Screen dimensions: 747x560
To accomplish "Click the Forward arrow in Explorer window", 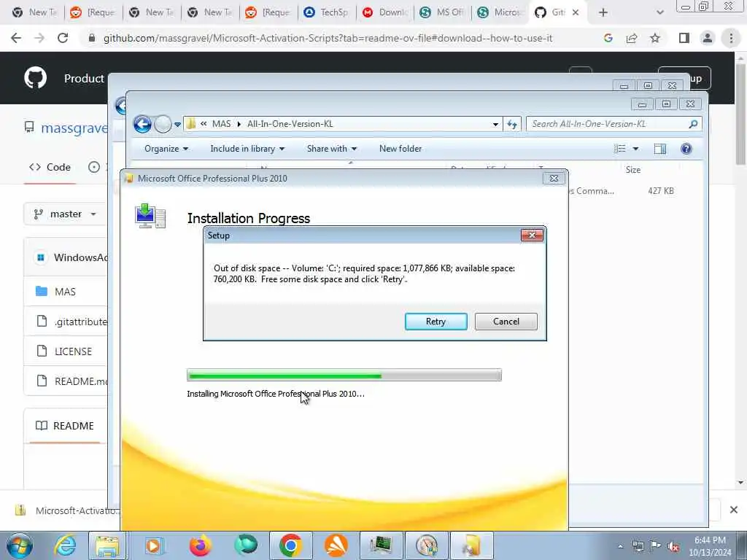I will point(163,124).
